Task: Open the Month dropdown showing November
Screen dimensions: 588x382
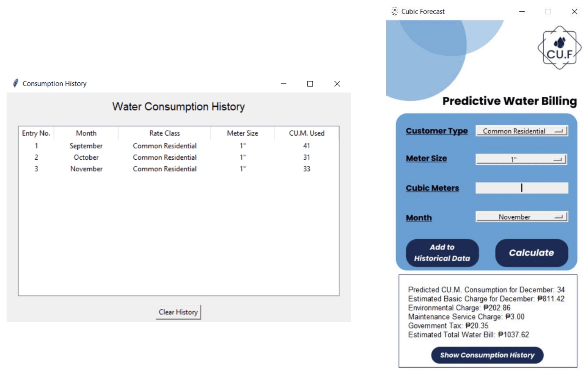Action: [522, 217]
